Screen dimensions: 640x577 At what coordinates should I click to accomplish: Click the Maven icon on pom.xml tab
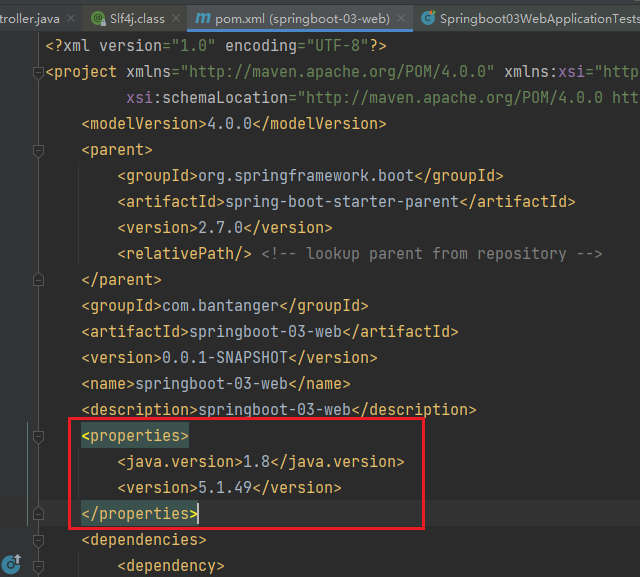tap(203, 18)
